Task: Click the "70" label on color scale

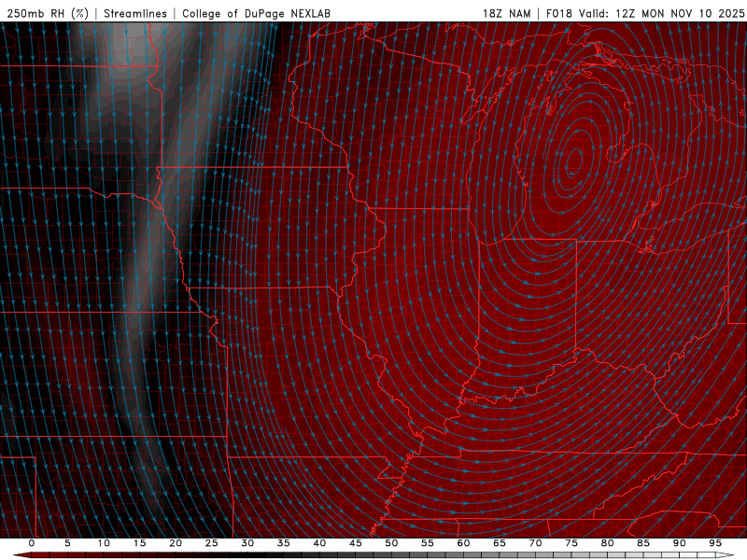Action: click(x=535, y=543)
